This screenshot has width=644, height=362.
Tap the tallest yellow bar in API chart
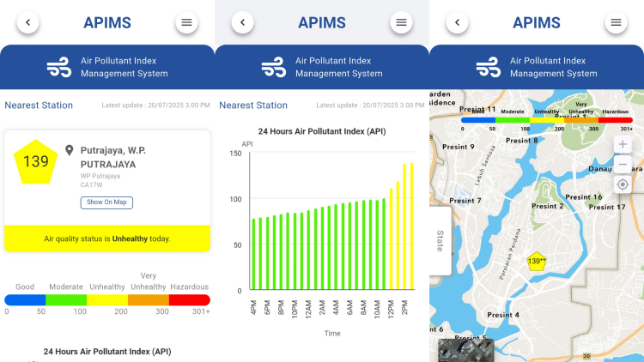point(411,226)
